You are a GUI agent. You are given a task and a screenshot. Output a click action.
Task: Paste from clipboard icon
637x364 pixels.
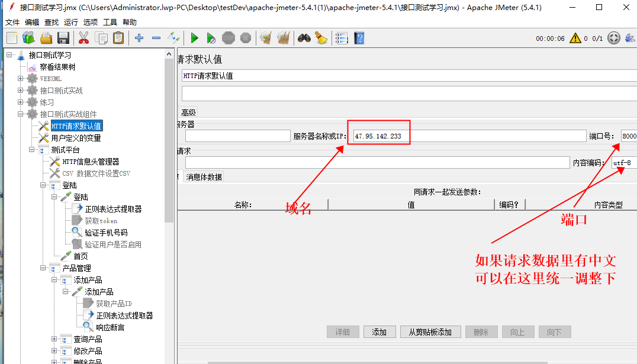[x=118, y=38]
